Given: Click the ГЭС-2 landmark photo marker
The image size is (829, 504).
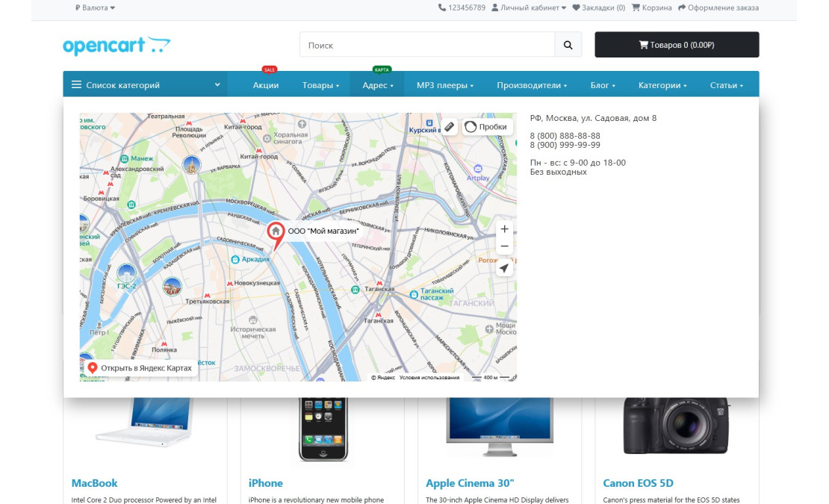Looking at the screenshot, I should (x=126, y=274).
